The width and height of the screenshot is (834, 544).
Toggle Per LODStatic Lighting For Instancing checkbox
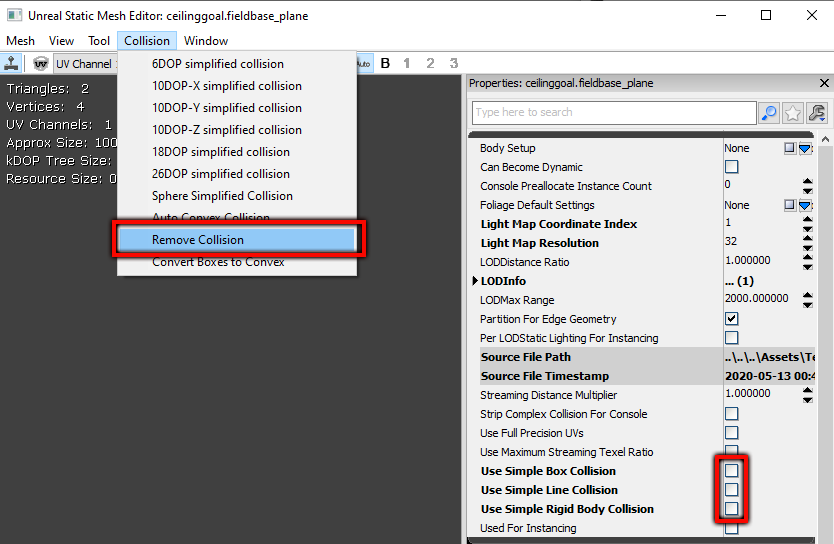click(x=731, y=338)
